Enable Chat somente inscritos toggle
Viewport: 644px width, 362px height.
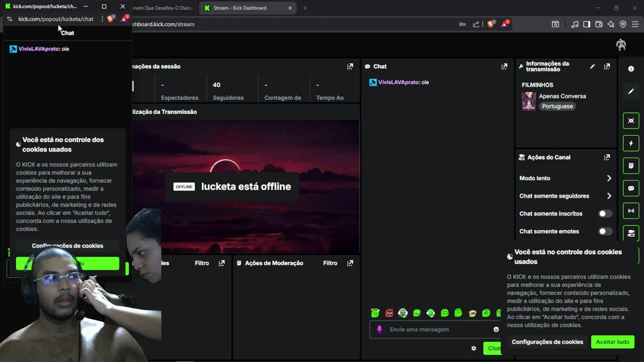pyautogui.click(x=605, y=214)
